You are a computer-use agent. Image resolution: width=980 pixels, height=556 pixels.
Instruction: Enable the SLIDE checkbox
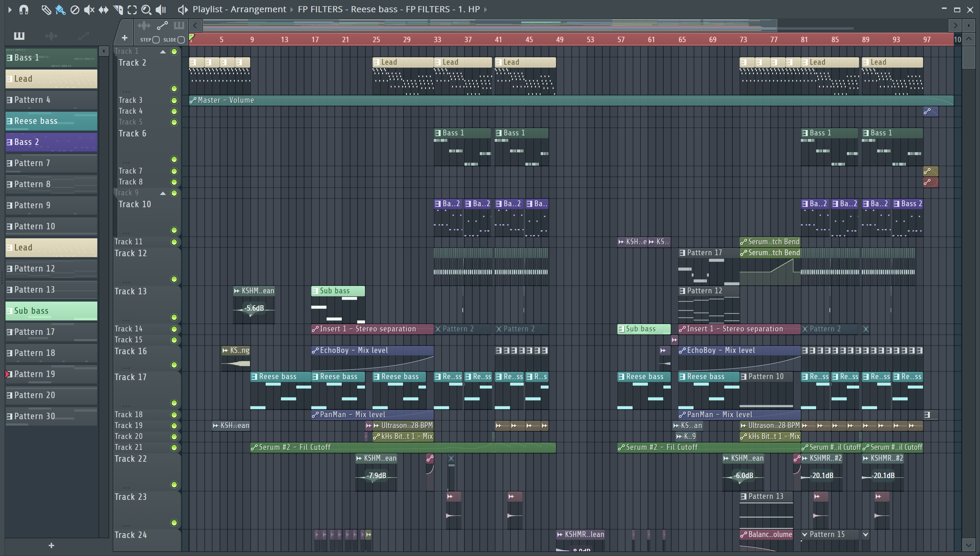[181, 40]
